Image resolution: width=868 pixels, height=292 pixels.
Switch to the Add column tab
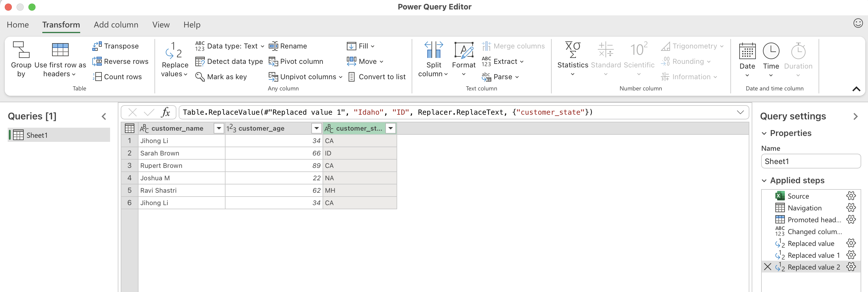point(116,25)
